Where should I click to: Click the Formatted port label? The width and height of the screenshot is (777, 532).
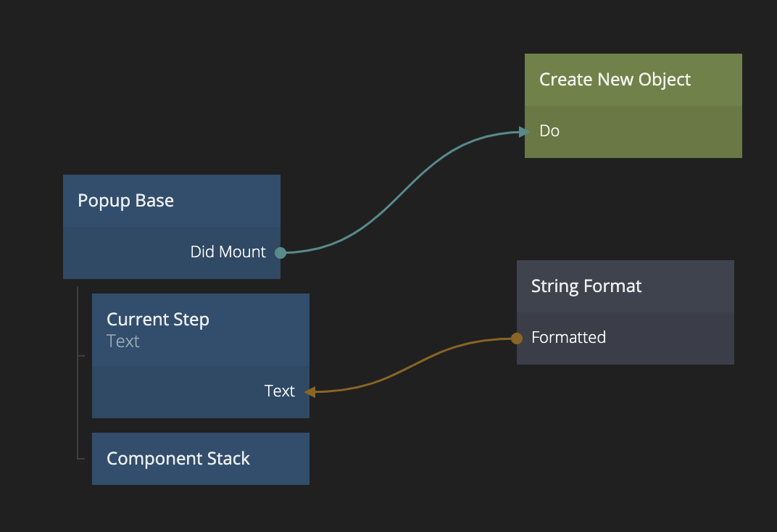[x=568, y=338]
